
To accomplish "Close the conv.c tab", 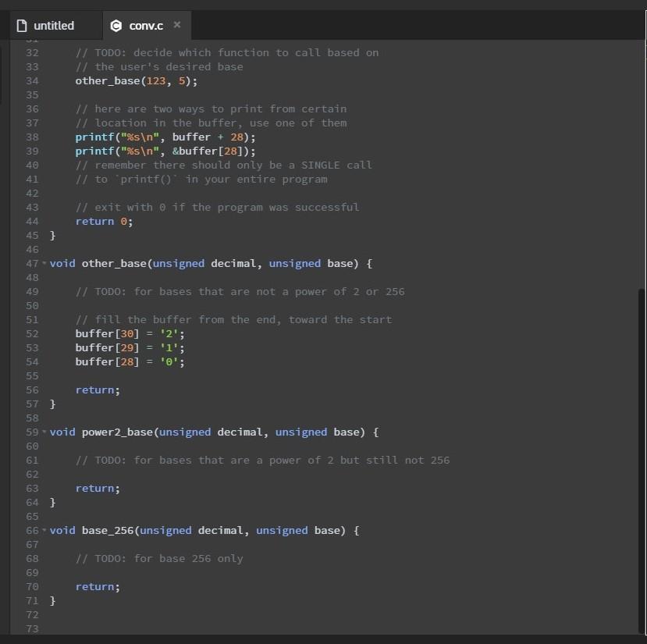I will point(177,25).
